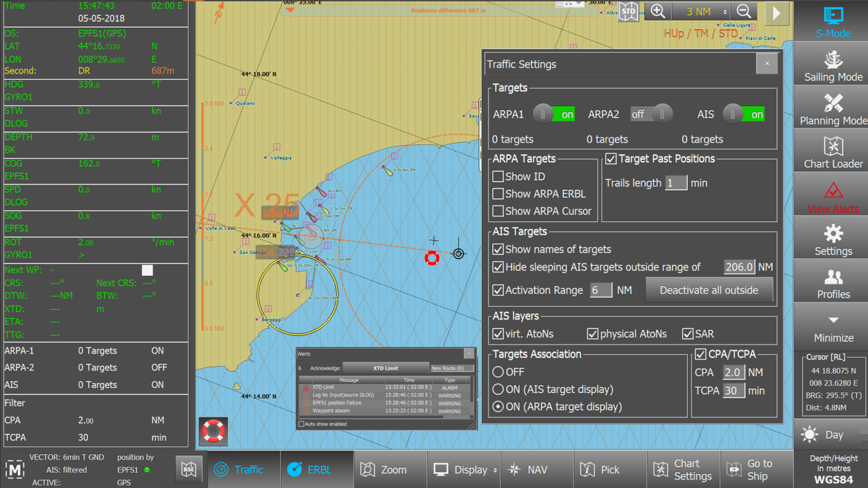Enable Show ID checkbox
This screenshot has width=868, height=488.
click(498, 176)
